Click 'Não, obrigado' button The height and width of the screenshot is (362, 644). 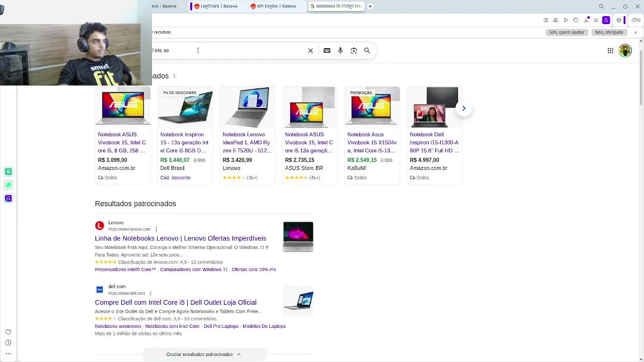click(x=609, y=32)
